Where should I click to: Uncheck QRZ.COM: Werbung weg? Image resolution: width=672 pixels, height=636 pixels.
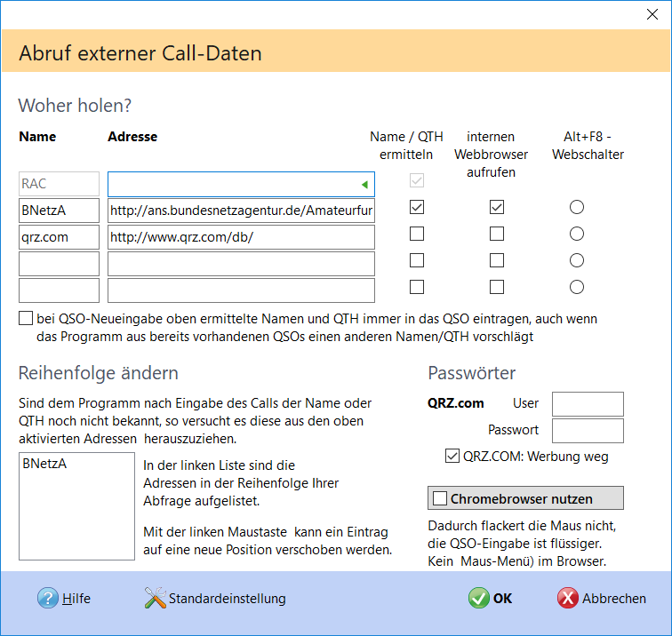click(x=452, y=456)
